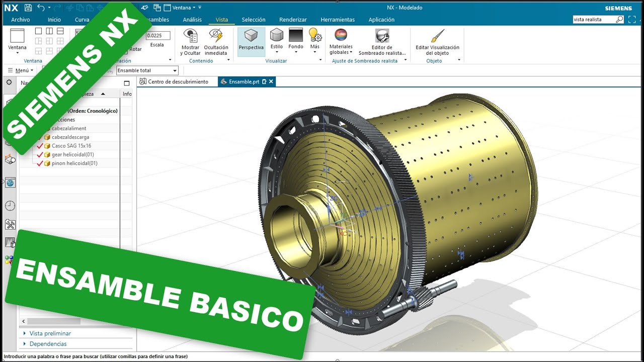Click the scrollbar left arrow in navigator
Image resolution: width=644 pixels, height=362 pixels.
click(x=23, y=321)
